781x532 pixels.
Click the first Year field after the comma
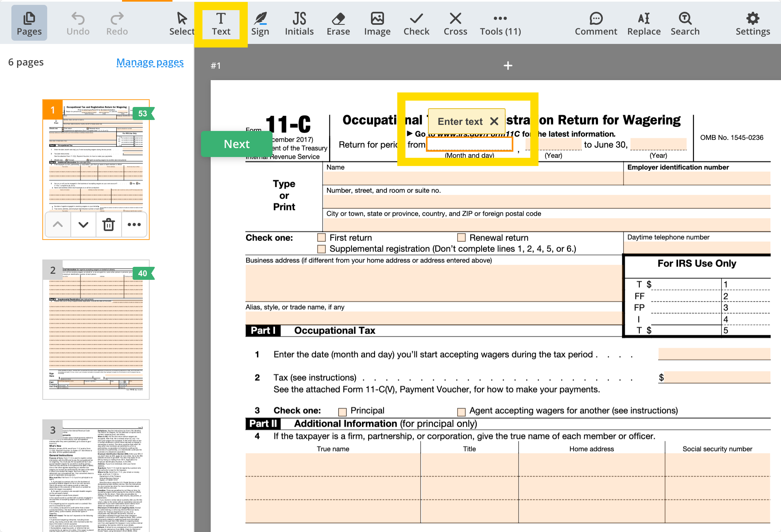click(x=553, y=144)
